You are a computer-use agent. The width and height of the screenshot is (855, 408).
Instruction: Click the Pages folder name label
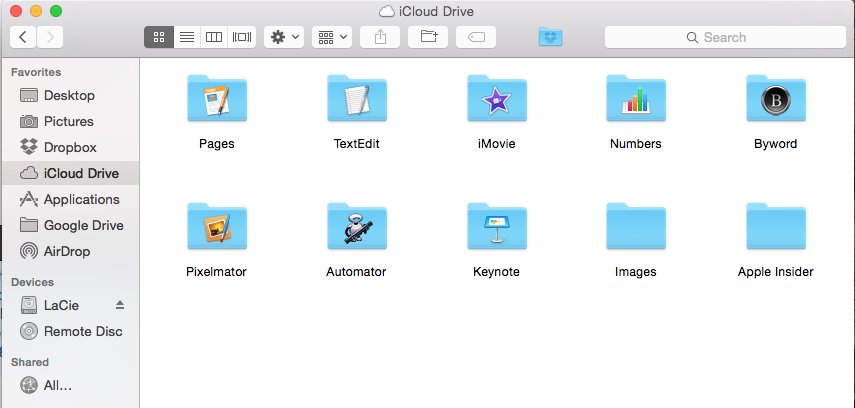click(216, 144)
